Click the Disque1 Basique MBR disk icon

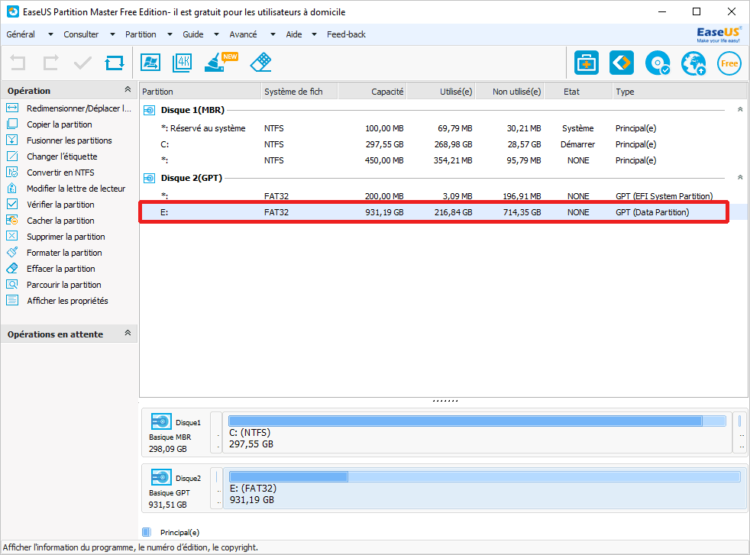click(161, 422)
